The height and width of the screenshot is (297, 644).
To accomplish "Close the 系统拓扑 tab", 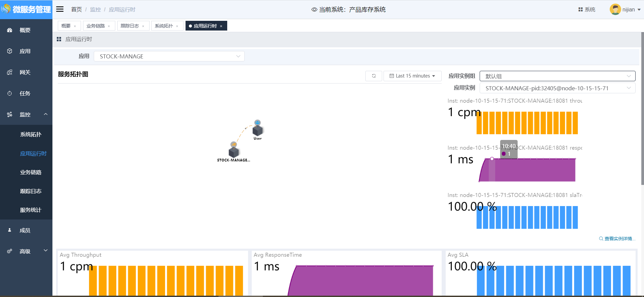I will (x=177, y=26).
